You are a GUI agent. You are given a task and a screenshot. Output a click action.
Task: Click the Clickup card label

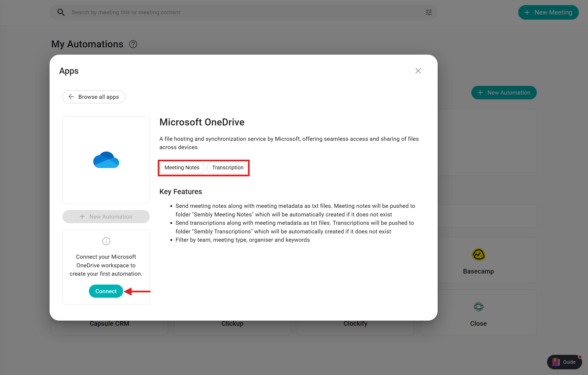[x=232, y=324]
